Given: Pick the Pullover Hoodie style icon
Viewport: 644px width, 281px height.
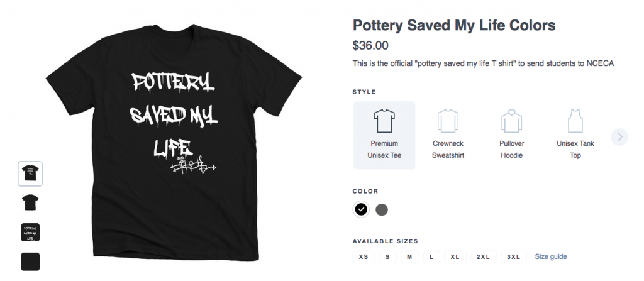Looking at the screenshot, I should [511, 119].
